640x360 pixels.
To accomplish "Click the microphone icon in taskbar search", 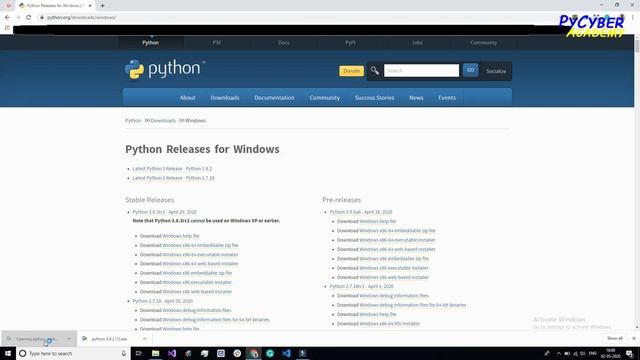I will pyautogui.click(x=124, y=353).
